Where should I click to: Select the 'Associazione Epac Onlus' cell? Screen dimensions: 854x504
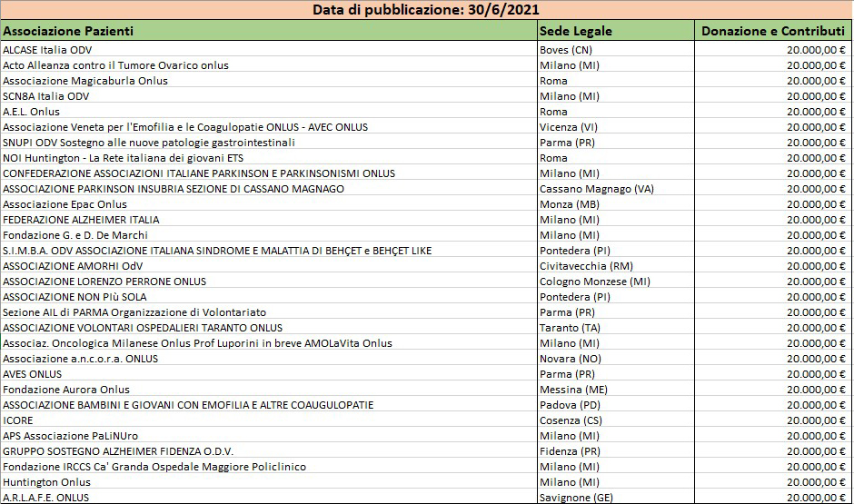coord(269,204)
